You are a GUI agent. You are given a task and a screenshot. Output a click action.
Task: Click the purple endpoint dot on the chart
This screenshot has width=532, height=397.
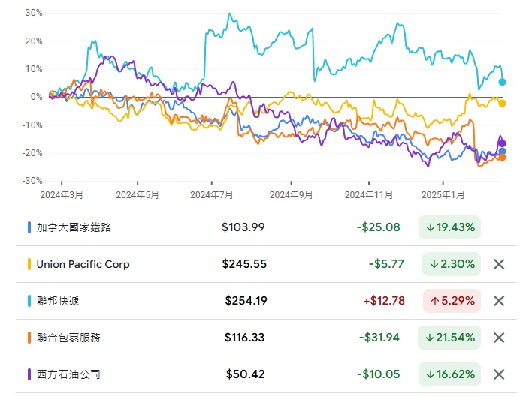pos(502,143)
